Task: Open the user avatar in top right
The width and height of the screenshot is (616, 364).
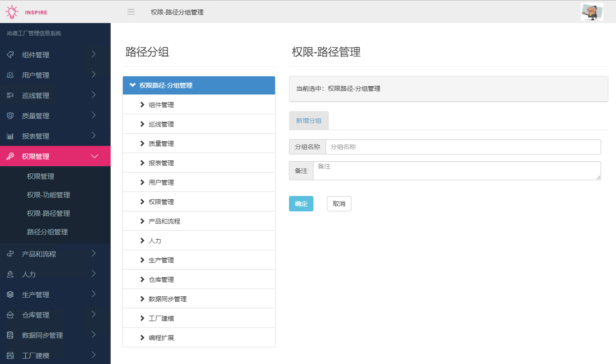Action: point(592,12)
